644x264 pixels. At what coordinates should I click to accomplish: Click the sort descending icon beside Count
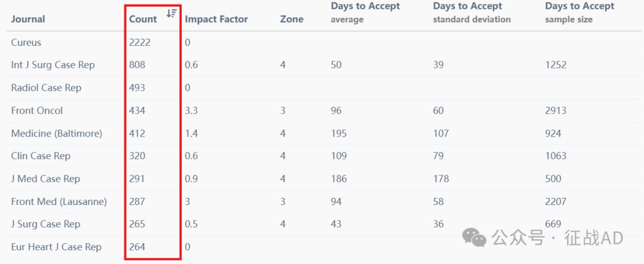pos(172,13)
